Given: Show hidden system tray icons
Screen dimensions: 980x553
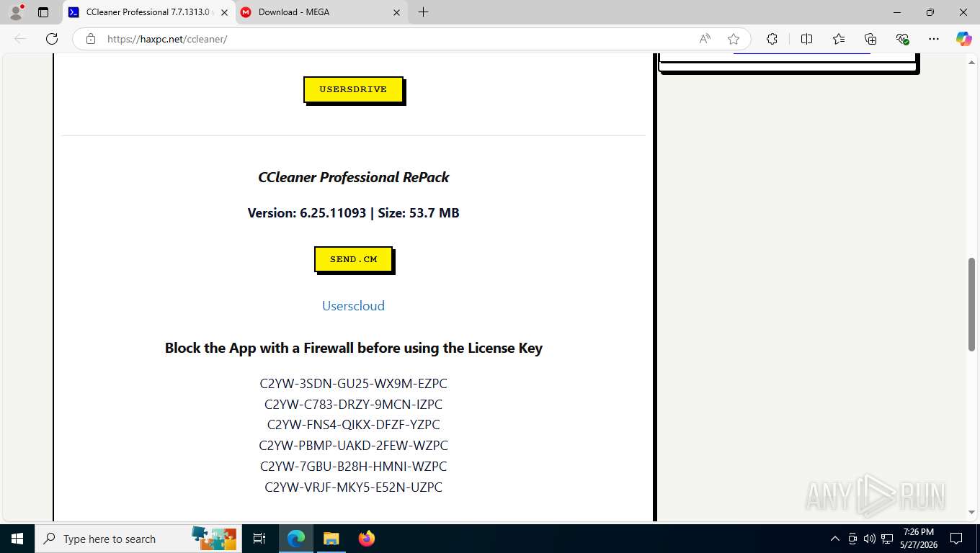Looking at the screenshot, I should tap(834, 539).
